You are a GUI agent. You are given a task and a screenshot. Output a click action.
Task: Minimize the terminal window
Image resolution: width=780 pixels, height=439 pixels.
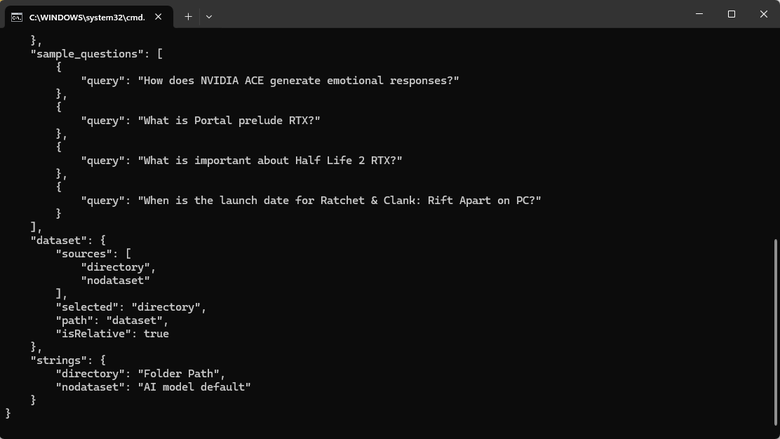699,14
